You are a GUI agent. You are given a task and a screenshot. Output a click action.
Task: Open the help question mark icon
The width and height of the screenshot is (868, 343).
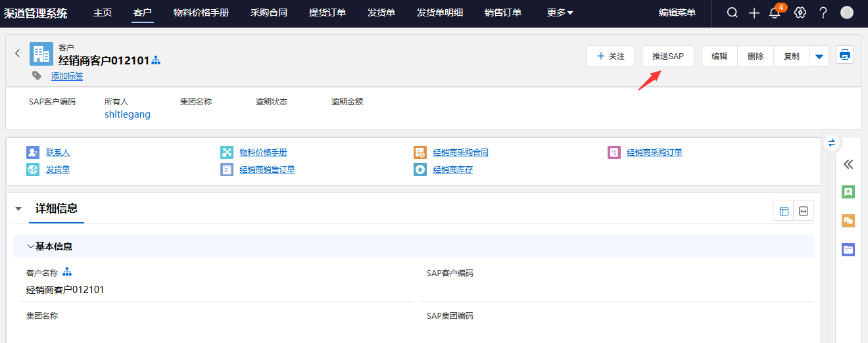pyautogui.click(x=823, y=13)
